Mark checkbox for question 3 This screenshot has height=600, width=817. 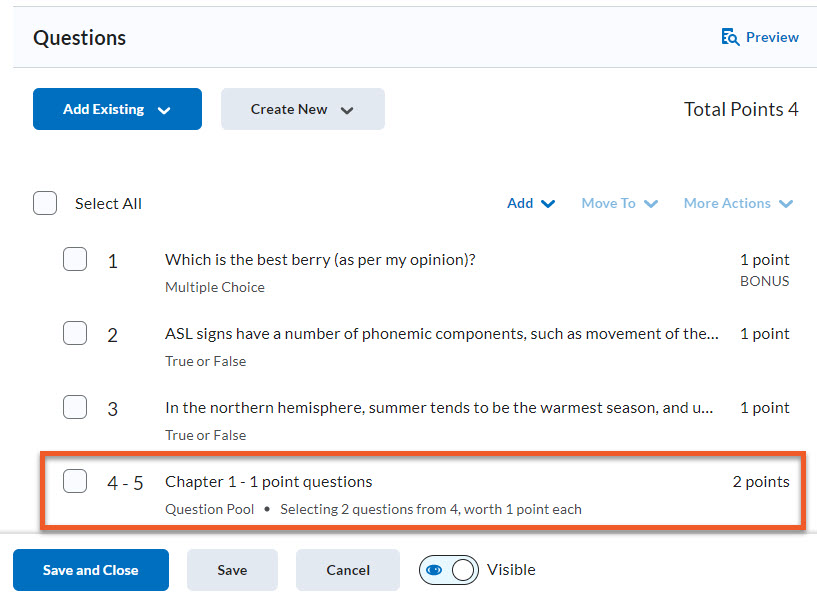pyautogui.click(x=75, y=408)
